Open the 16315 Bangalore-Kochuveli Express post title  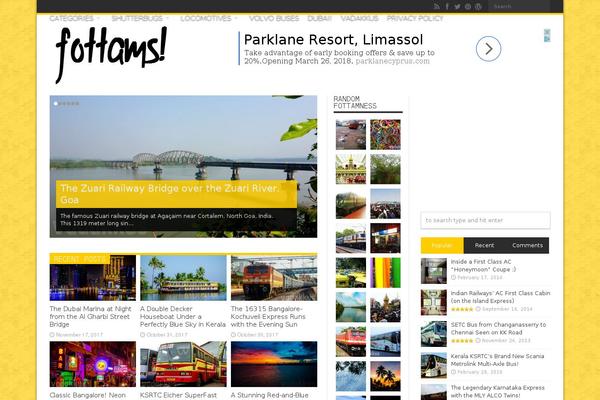[268, 317]
